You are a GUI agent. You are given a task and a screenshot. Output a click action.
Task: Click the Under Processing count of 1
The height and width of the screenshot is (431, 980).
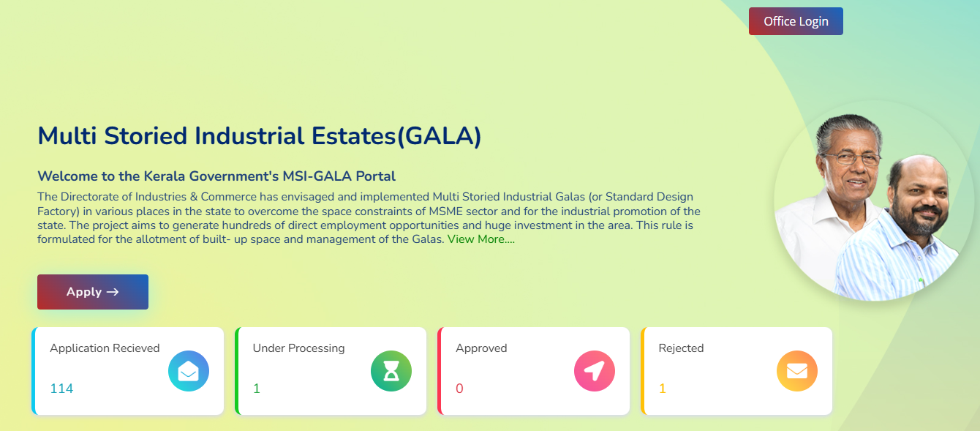tap(257, 389)
